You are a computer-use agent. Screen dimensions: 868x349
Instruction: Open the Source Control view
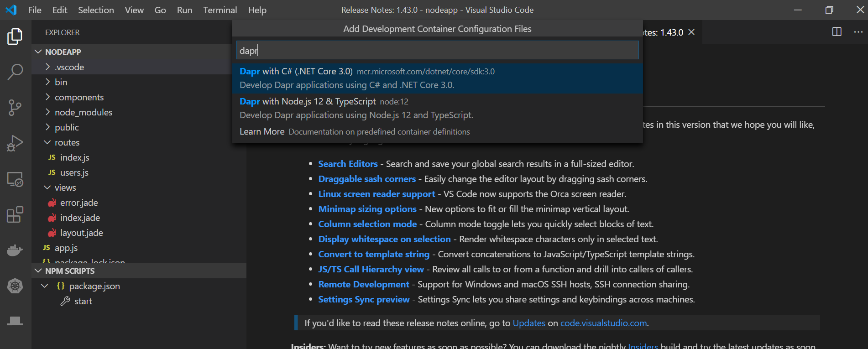(x=15, y=108)
